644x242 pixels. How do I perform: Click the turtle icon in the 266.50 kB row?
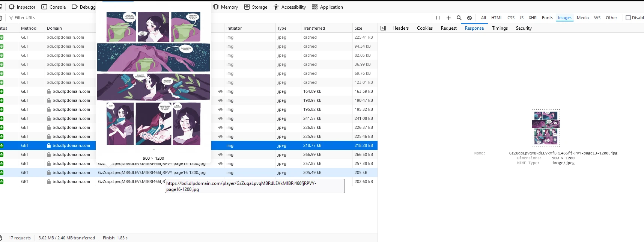pyautogui.click(x=220, y=154)
